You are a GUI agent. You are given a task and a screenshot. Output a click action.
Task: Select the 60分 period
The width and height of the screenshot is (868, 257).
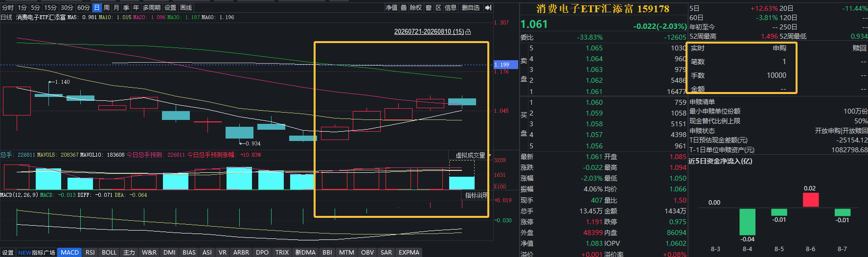(84, 7)
